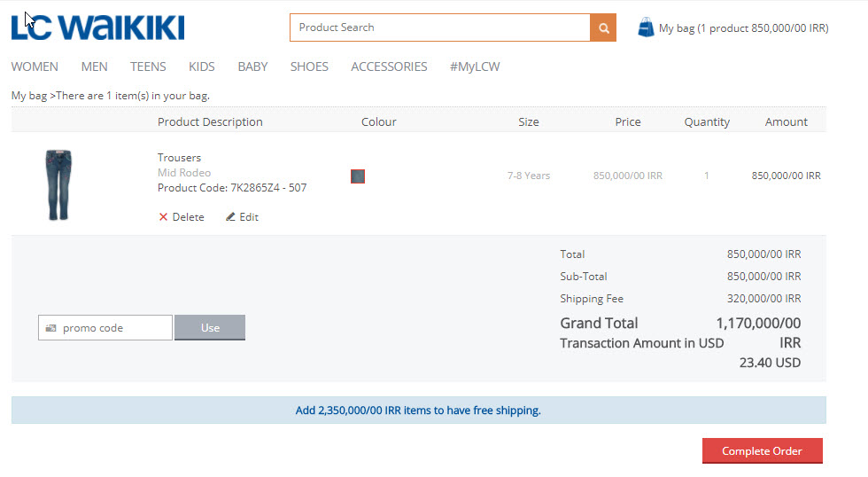868x477 pixels.
Task: Click the red X delete icon
Action: (163, 217)
